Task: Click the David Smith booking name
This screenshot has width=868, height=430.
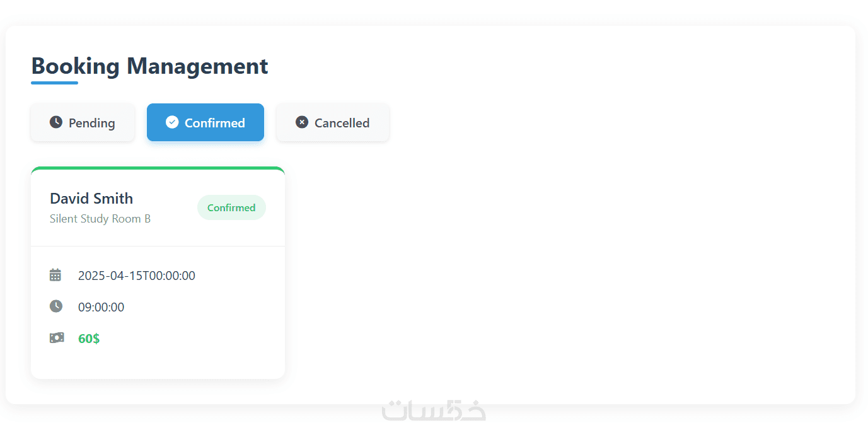Action: click(91, 199)
